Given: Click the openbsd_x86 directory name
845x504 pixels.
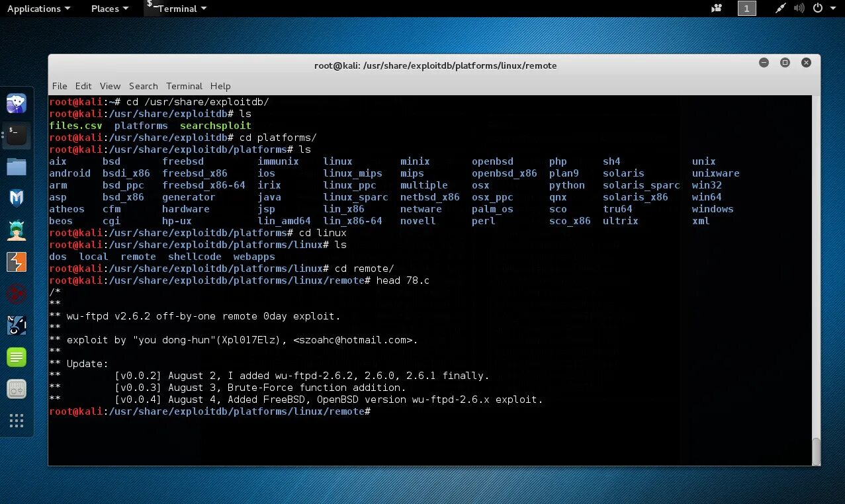Looking at the screenshot, I should click(x=504, y=173).
